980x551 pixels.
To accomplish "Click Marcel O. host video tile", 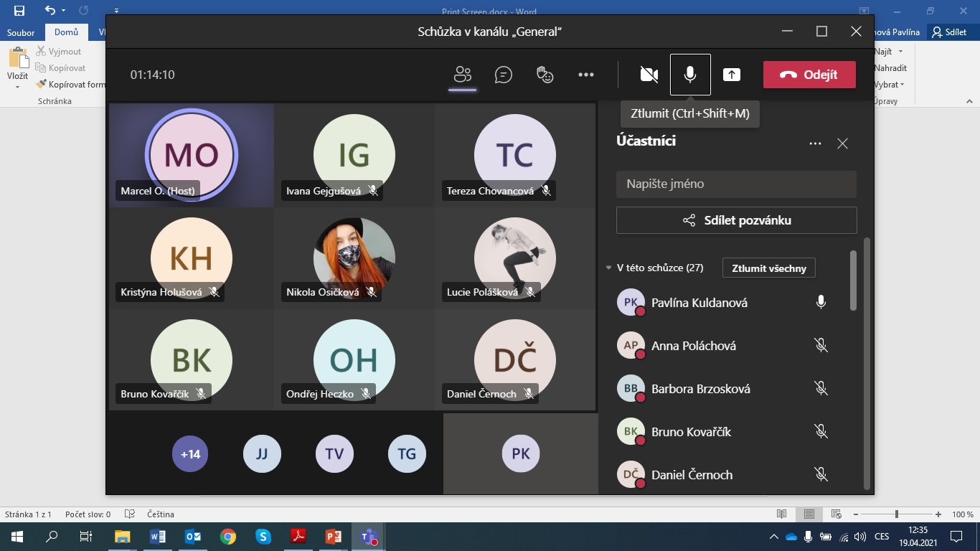I will click(x=192, y=155).
